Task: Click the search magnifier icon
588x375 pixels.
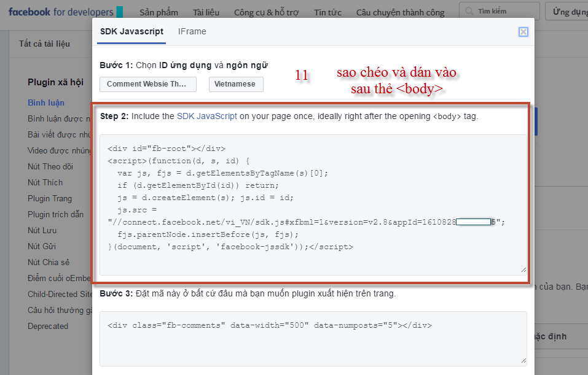Action: click(x=469, y=11)
